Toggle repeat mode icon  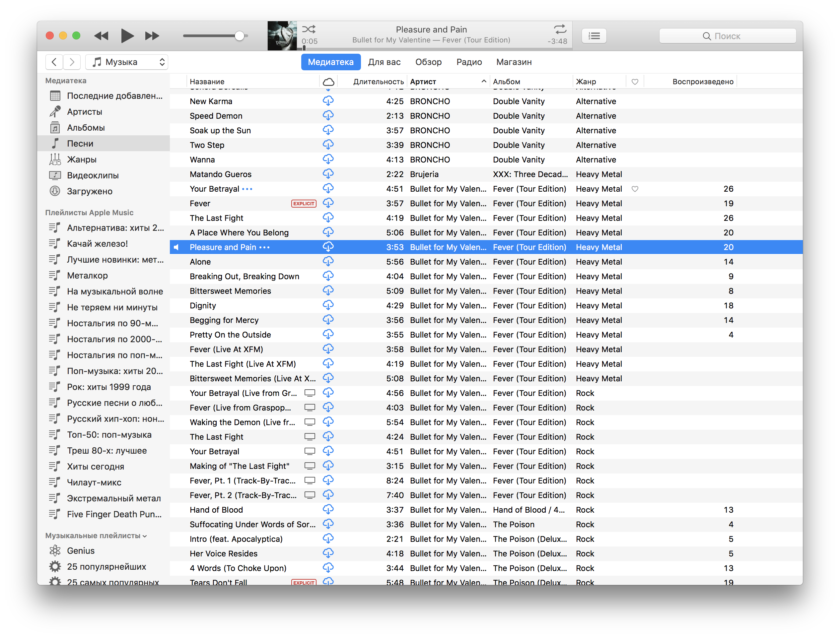(560, 29)
